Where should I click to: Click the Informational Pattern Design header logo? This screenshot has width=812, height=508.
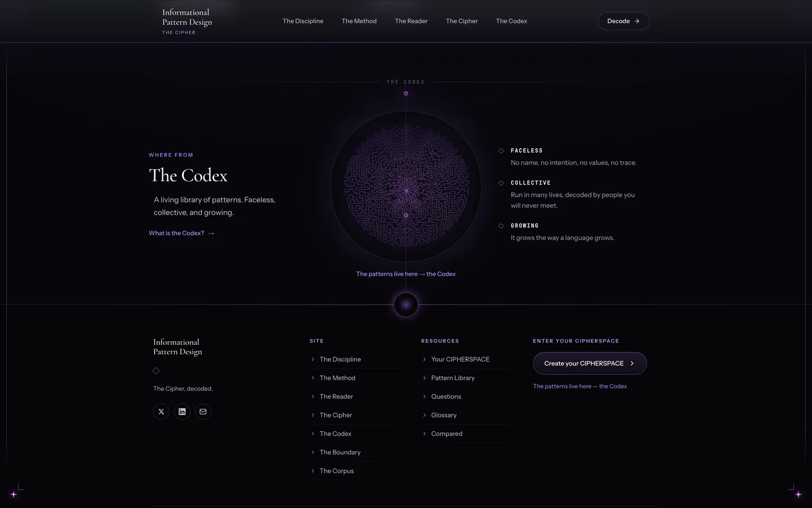click(187, 17)
